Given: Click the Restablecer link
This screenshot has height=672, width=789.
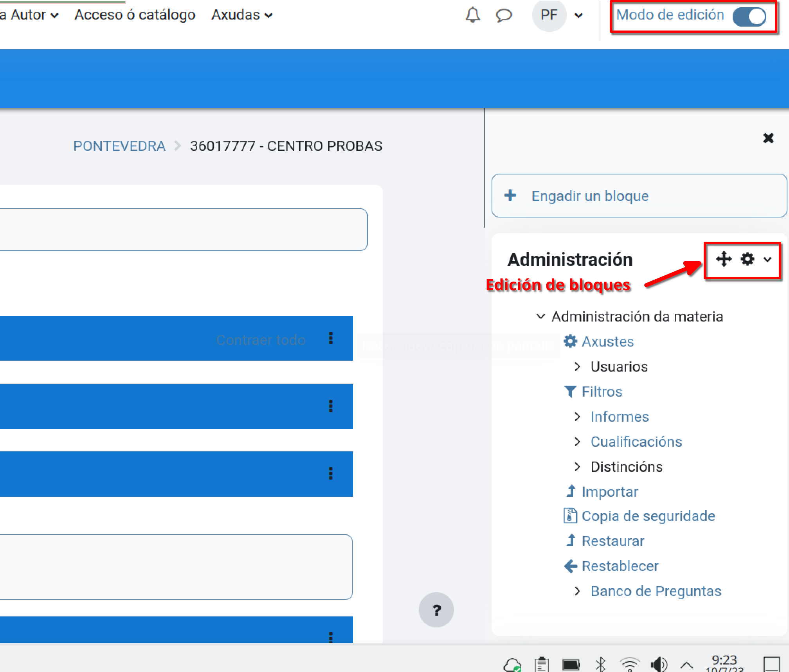Looking at the screenshot, I should [x=620, y=566].
